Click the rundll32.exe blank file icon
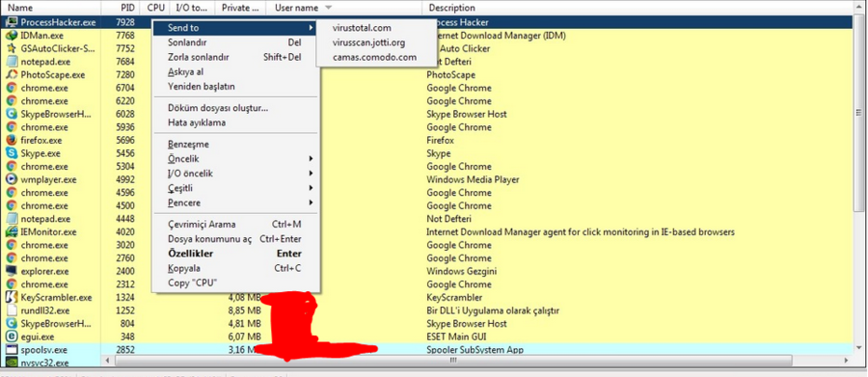This screenshot has height=377, width=868. 11,310
